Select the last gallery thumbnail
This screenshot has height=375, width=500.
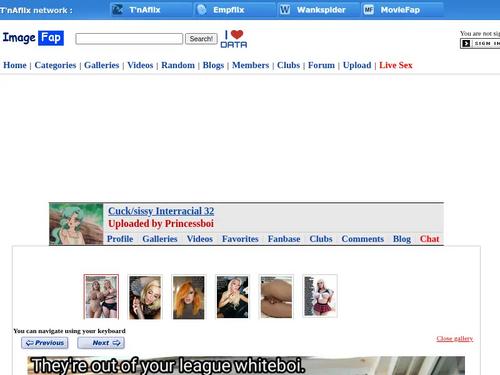320,296
